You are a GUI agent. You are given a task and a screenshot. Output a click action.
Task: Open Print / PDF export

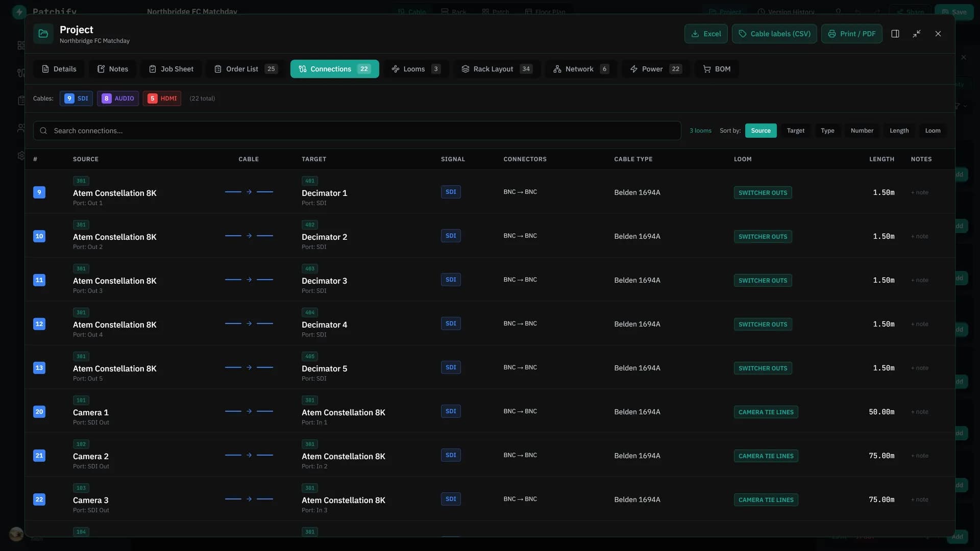pos(851,34)
